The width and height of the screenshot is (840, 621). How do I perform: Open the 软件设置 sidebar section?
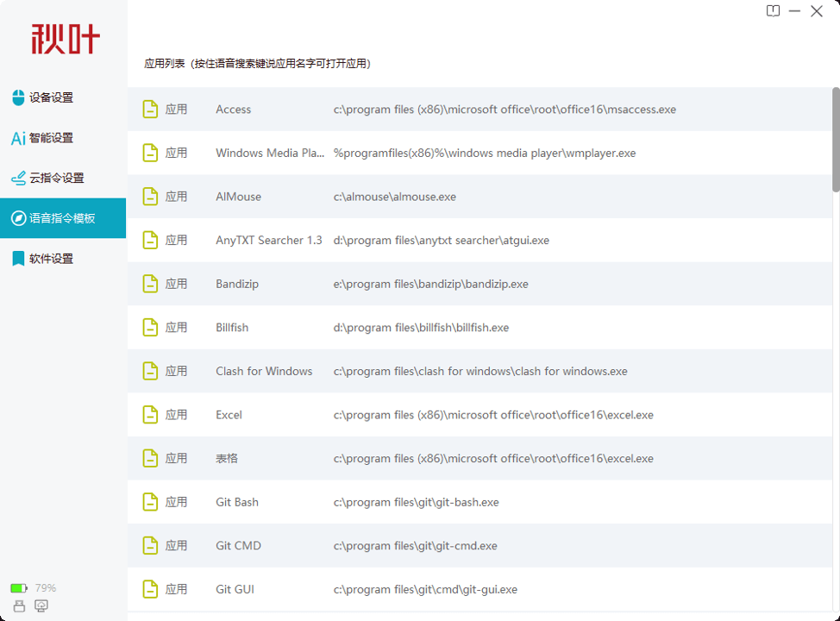[63, 258]
